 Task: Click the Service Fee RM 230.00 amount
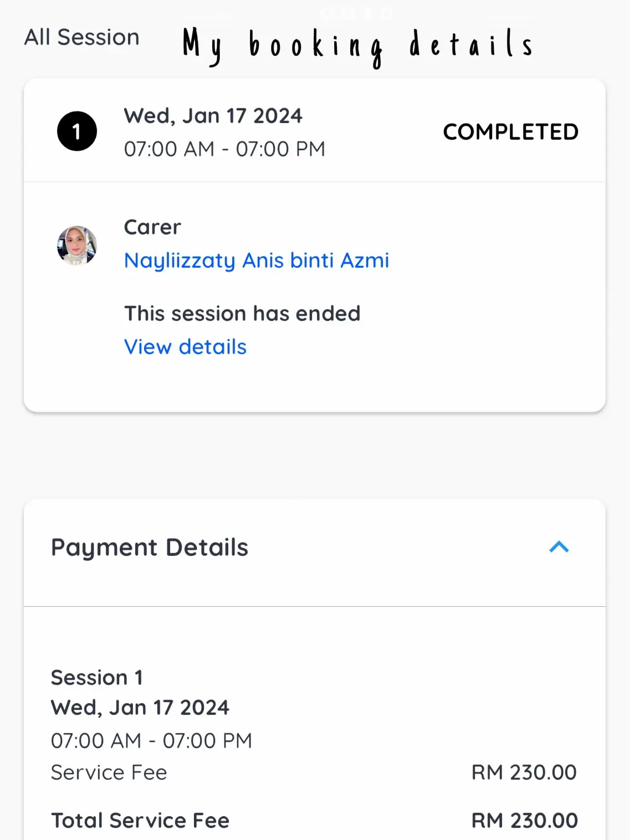click(x=524, y=772)
